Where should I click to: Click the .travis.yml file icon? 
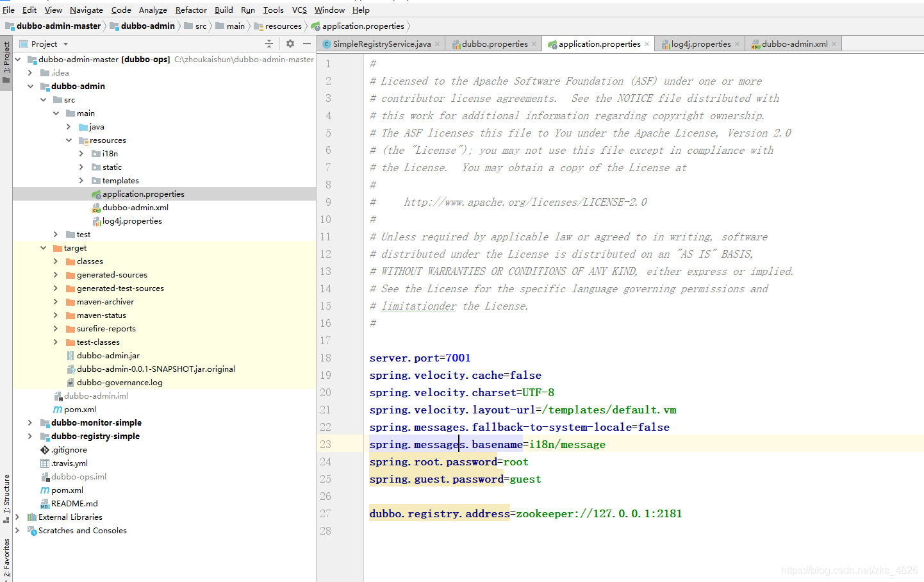[x=45, y=463]
